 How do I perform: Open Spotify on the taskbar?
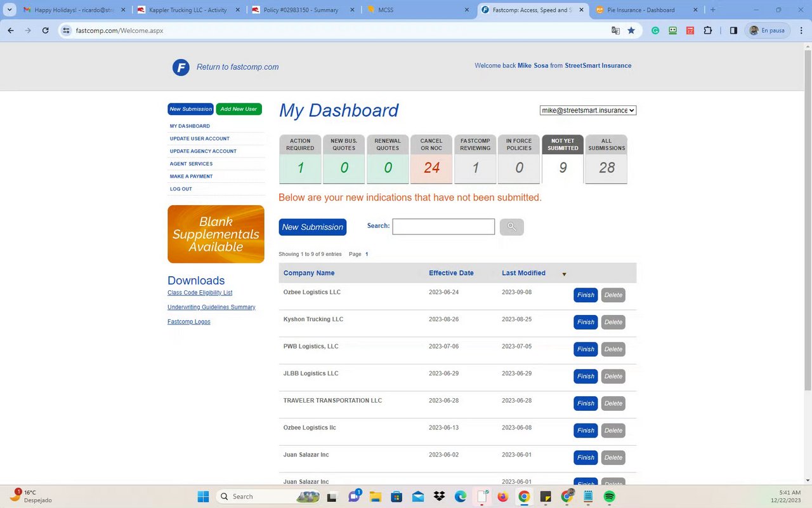(x=609, y=497)
